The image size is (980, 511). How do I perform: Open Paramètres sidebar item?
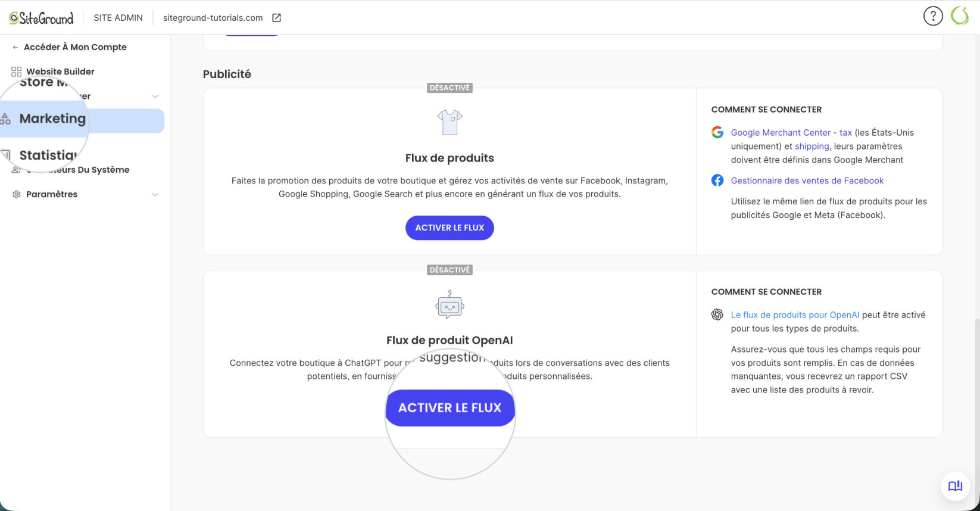[x=52, y=194]
